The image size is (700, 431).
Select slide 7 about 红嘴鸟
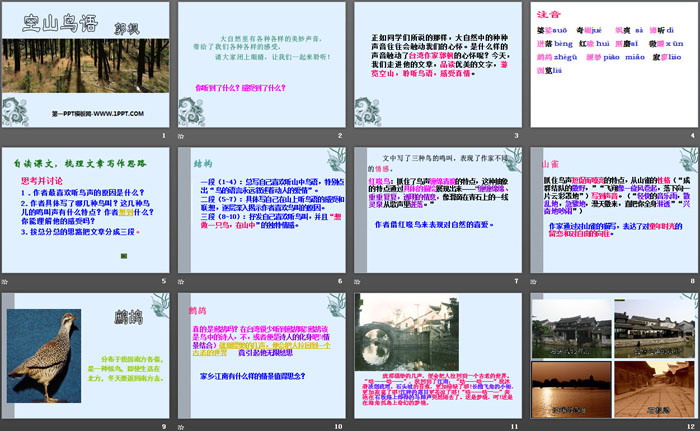coord(438,210)
